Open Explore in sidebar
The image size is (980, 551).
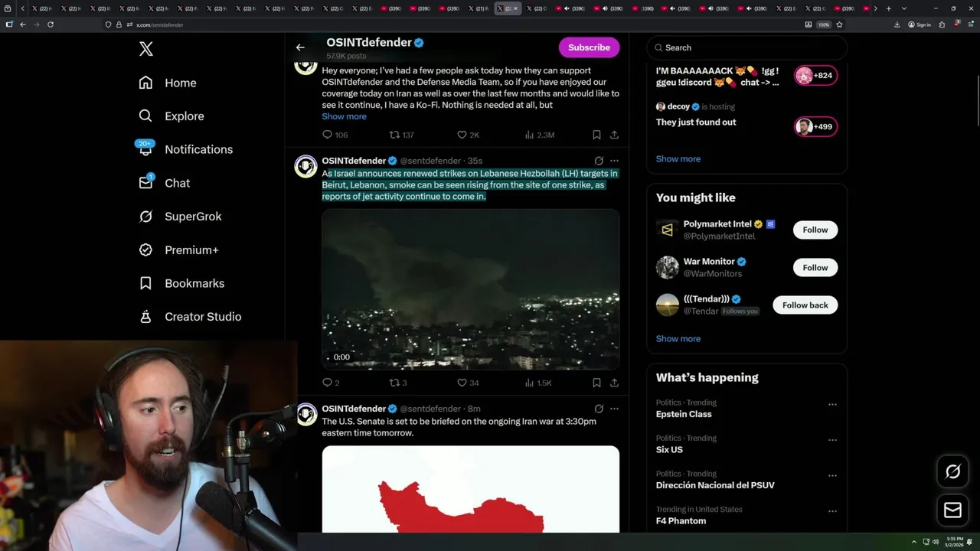(x=171, y=116)
